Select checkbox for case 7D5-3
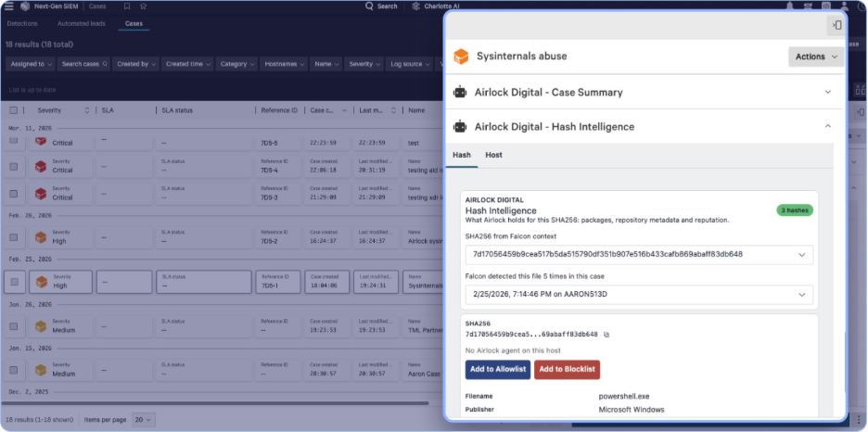 pyautogui.click(x=13, y=194)
